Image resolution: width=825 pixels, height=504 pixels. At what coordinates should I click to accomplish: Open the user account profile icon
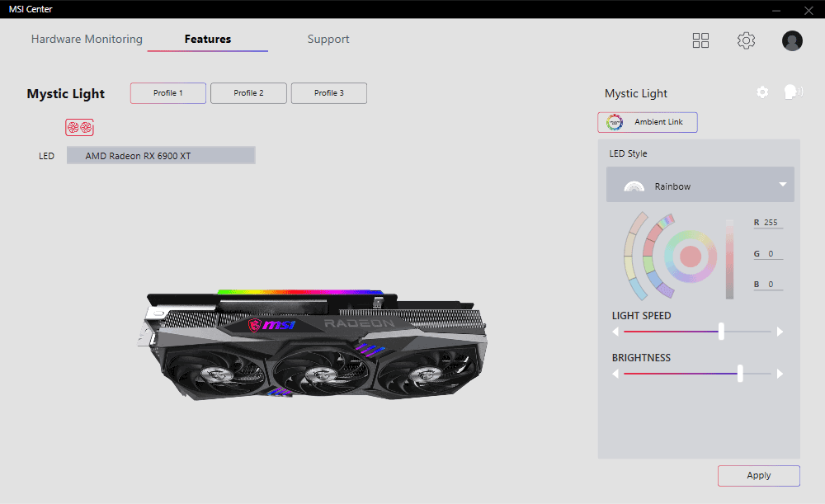[792, 40]
